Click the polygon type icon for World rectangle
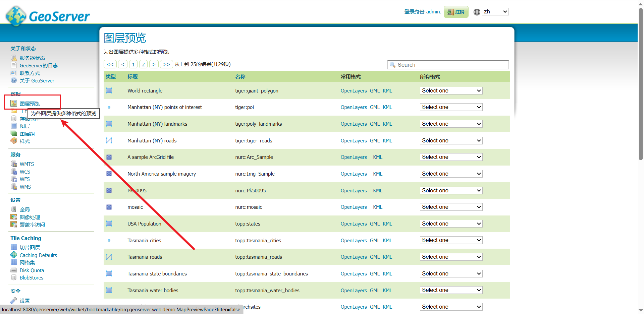 109,90
